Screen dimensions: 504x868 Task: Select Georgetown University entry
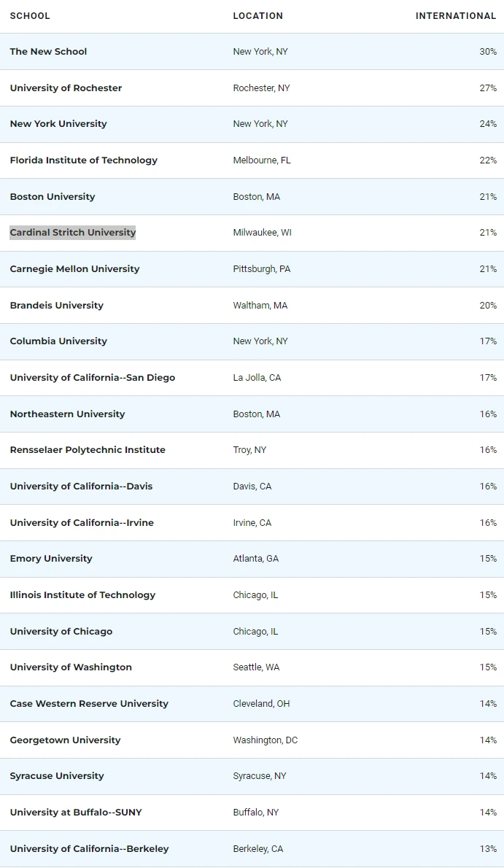pyautogui.click(x=65, y=740)
